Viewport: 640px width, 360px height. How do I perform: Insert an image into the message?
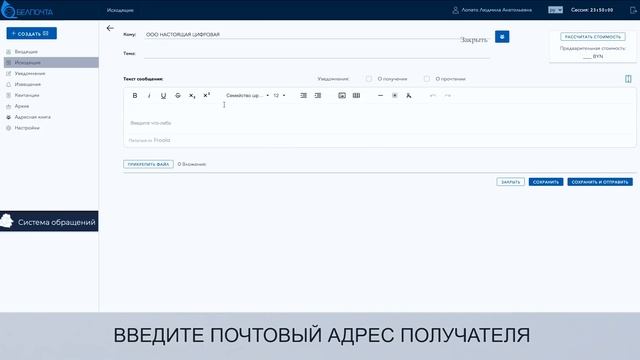tap(342, 96)
